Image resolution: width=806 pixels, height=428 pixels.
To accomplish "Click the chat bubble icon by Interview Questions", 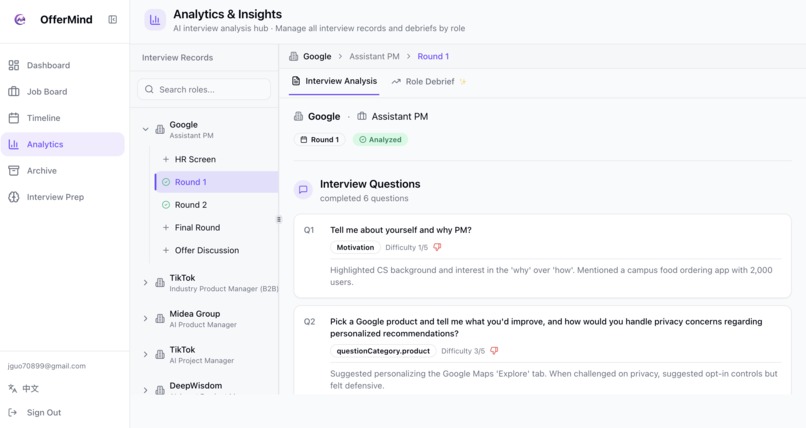I will point(303,190).
